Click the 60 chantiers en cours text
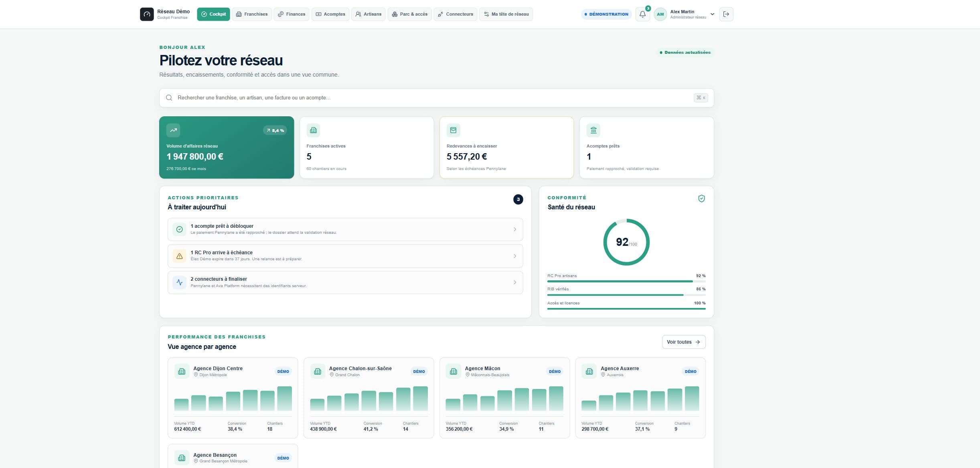This screenshot has width=980, height=468. pyautogui.click(x=326, y=169)
